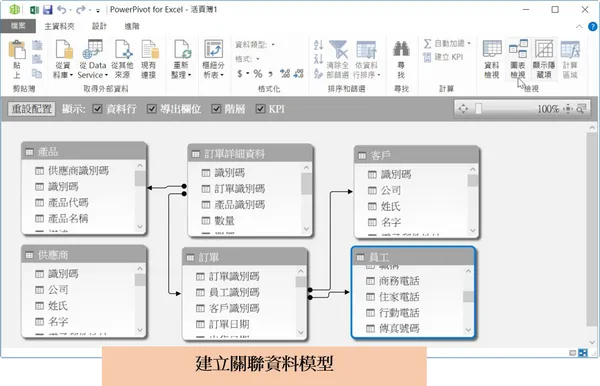Toggle the KPI display checkbox
The image size is (600, 386).
(x=260, y=109)
